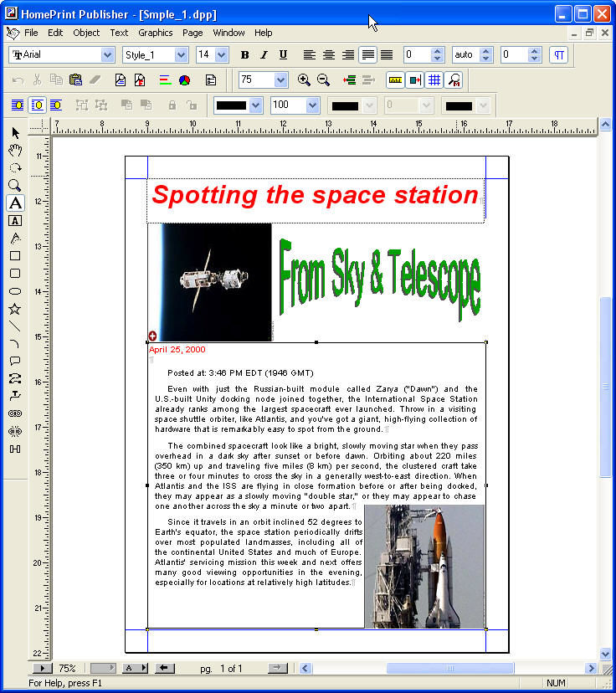Open the Style_1 style dropdown

pos(181,54)
